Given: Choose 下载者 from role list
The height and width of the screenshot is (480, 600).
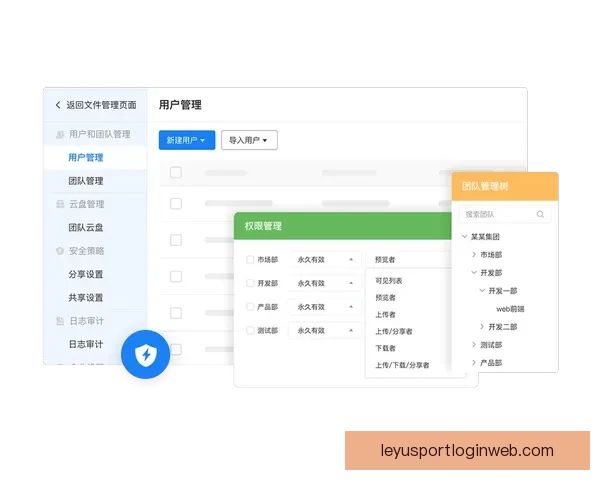Looking at the screenshot, I should coord(385,348).
